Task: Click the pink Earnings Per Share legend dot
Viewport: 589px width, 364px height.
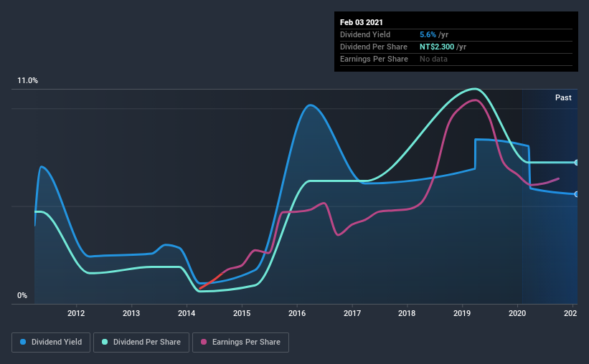Action: (x=204, y=342)
